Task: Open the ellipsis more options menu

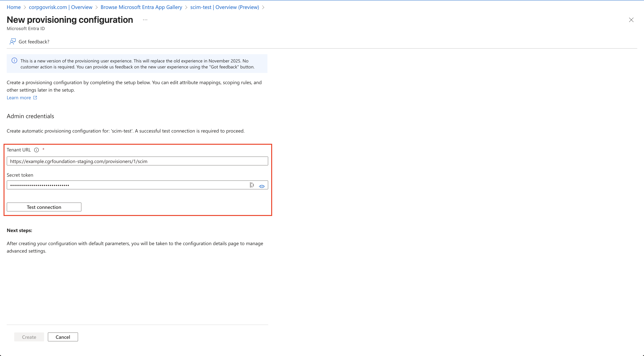Action: 145,20
